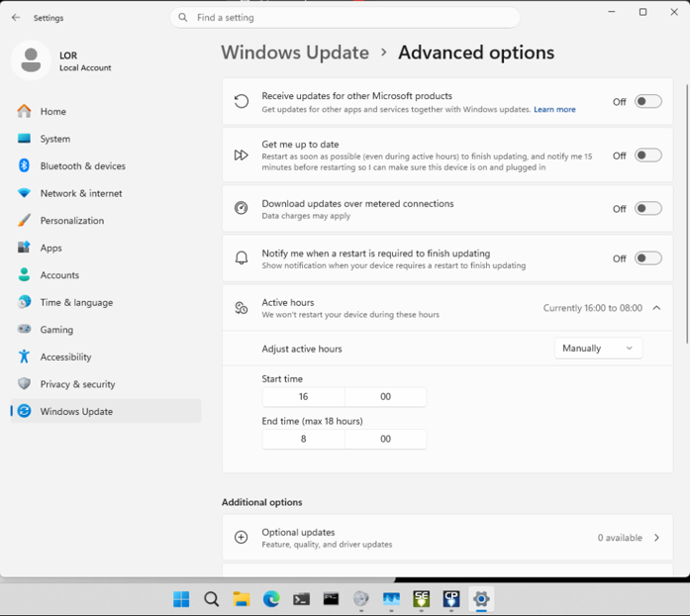The height and width of the screenshot is (616, 690).
Task: Open the terminal app icon in taskbar
Action: coord(301,599)
